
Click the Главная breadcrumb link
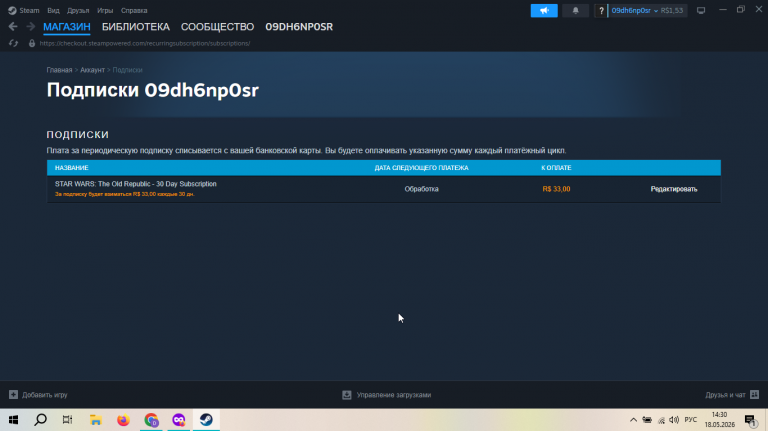(x=59, y=70)
